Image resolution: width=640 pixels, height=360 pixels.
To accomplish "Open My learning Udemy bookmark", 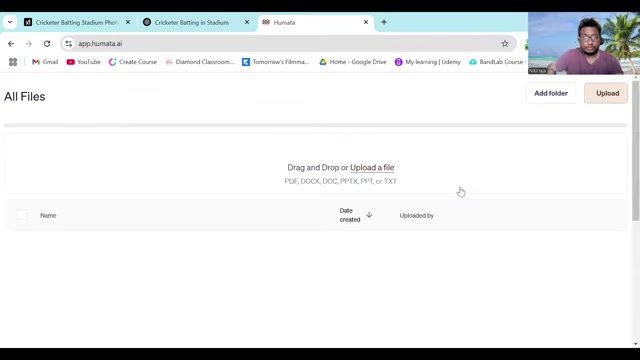I will tap(427, 62).
